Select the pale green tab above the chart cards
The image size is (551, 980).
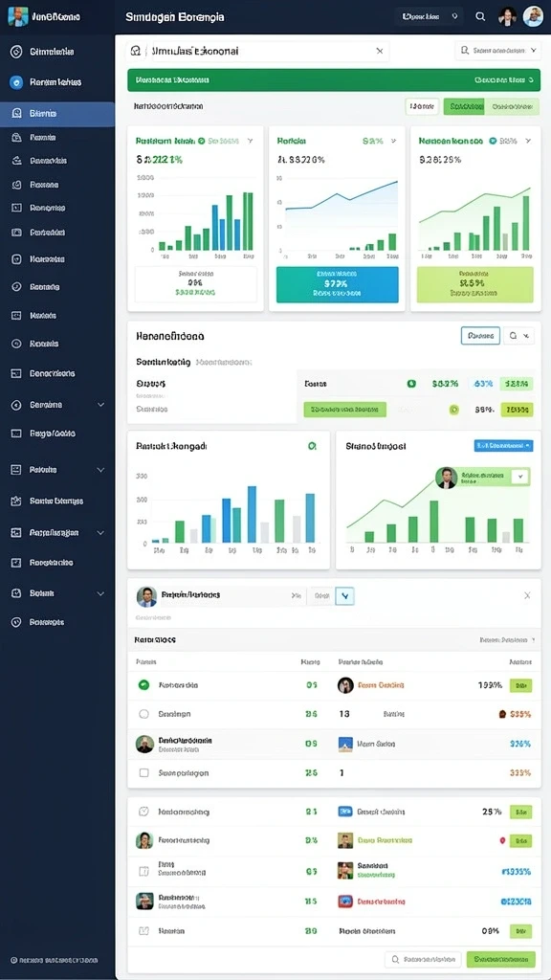pos(512,106)
